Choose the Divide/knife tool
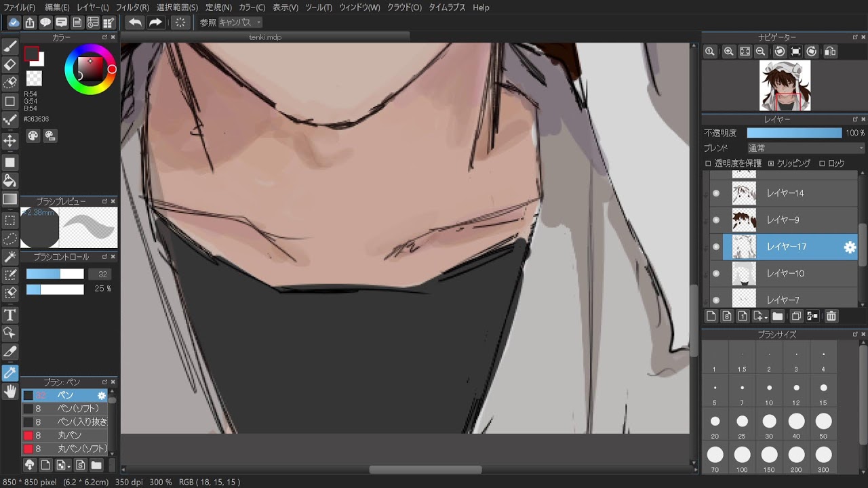868x488 pixels. pos(10,351)
